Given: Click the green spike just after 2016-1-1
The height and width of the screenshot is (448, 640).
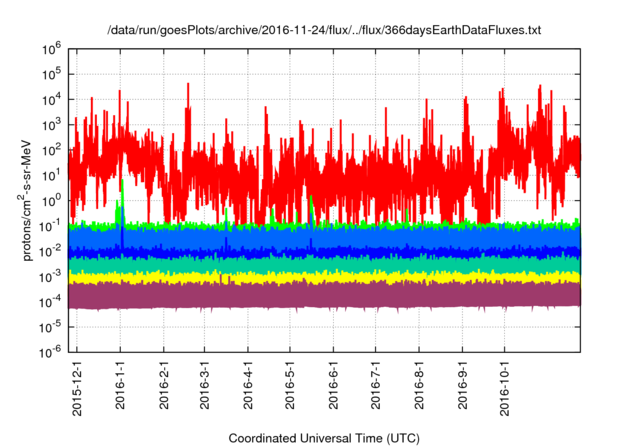Looking at the screenshot, I should [x=122, y=200].
